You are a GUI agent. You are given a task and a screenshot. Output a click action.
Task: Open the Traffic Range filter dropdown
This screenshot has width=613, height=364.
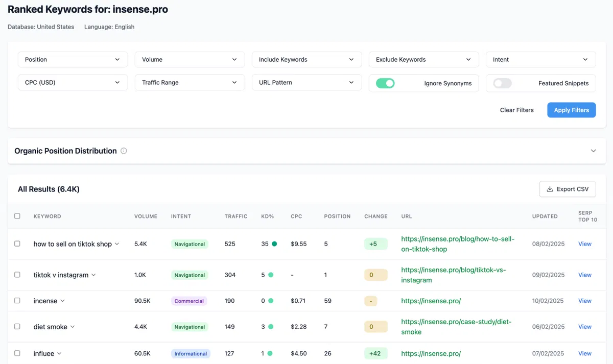point(189,82)
